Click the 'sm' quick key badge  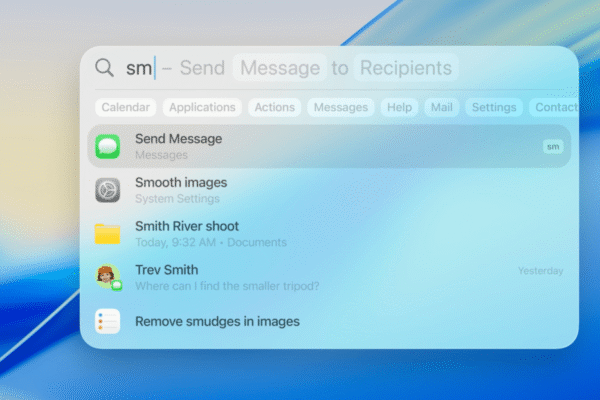553,146
